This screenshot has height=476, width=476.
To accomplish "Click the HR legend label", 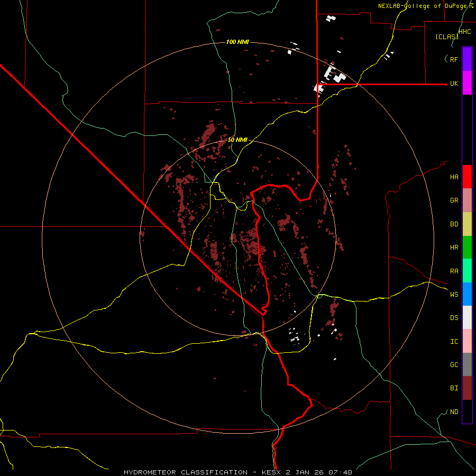I will click(x=454, y=248).
